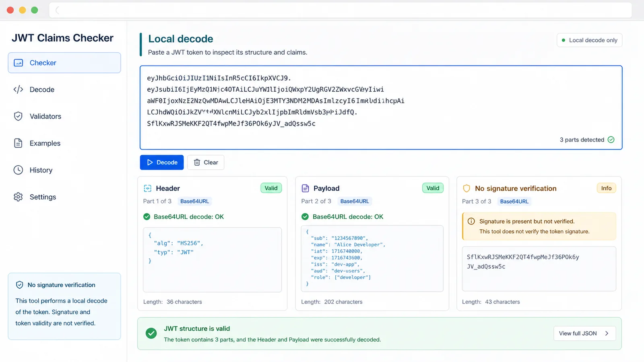The height and width of the screenshot is (362, 644).
Task: Click the Examples document icon
Action: 18,143
